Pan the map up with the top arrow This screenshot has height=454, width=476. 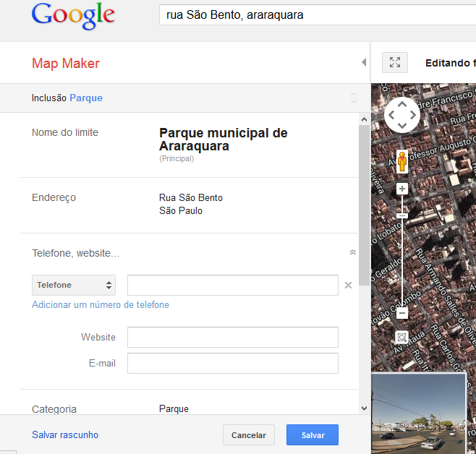pyautogui.click(x=402, y=104)
